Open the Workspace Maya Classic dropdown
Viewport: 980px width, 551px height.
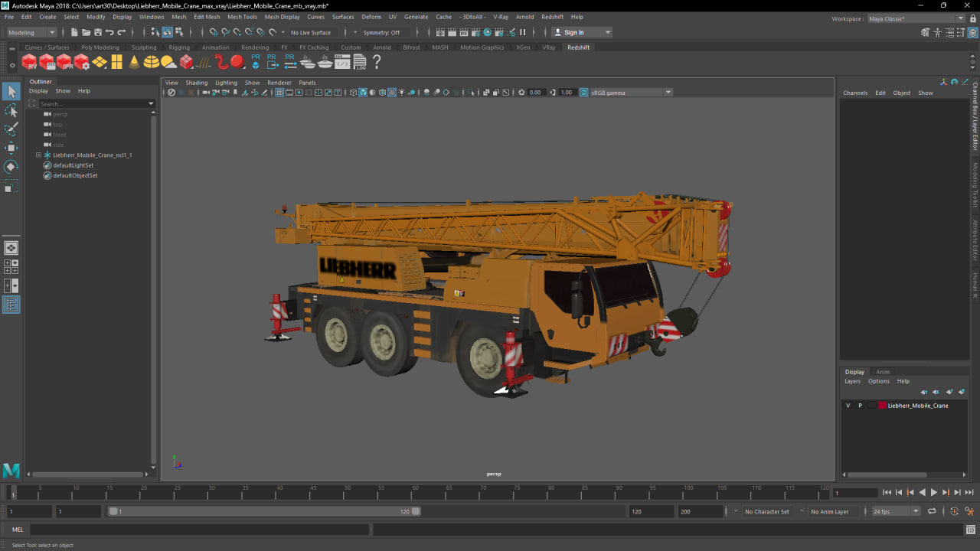(x=916, y=18)
